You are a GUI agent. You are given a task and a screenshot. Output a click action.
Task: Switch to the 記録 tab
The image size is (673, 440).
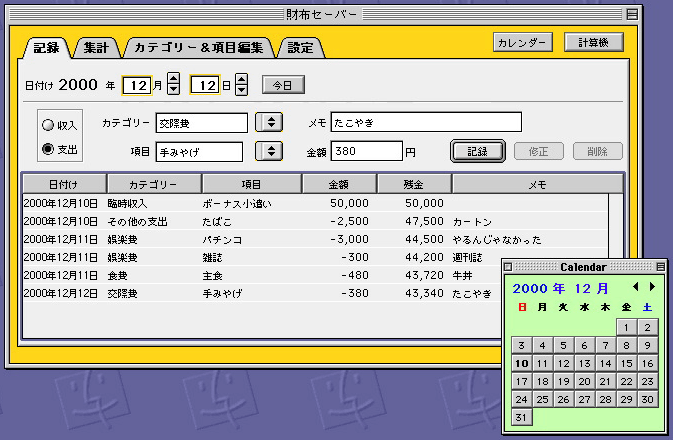46,48
